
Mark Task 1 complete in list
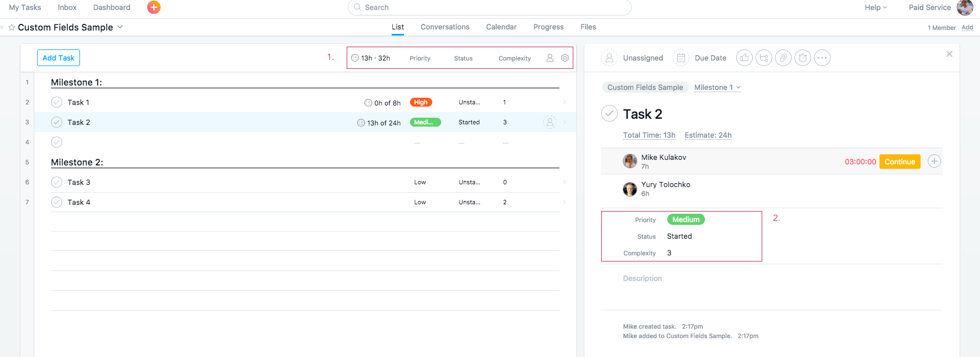[57, 102]
